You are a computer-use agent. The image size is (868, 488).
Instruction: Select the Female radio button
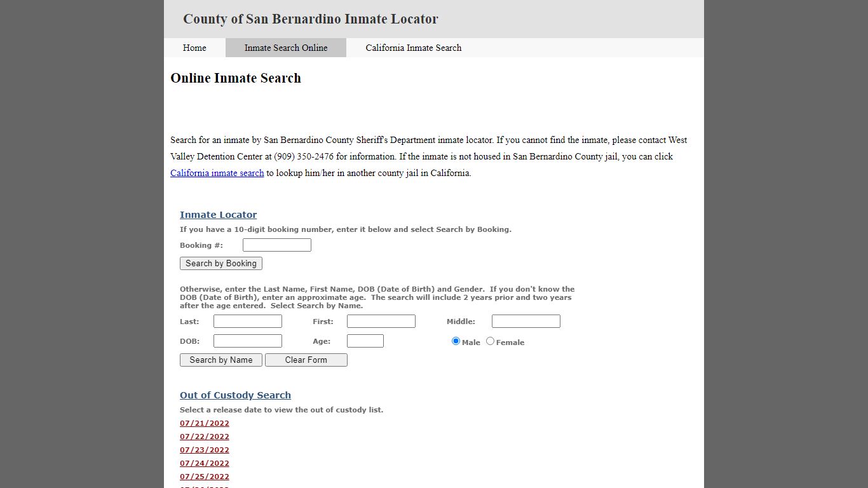coord(490,341)
